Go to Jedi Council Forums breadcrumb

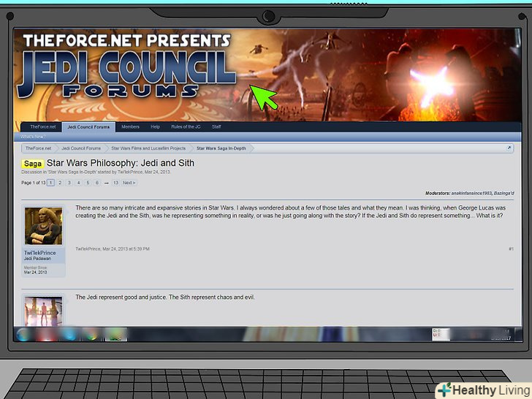(81, 148)
